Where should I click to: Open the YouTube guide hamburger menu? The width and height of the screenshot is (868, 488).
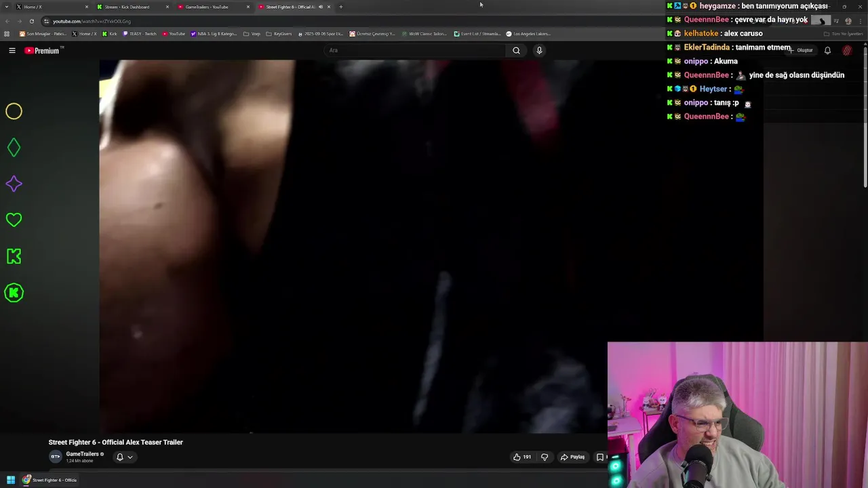12,50
